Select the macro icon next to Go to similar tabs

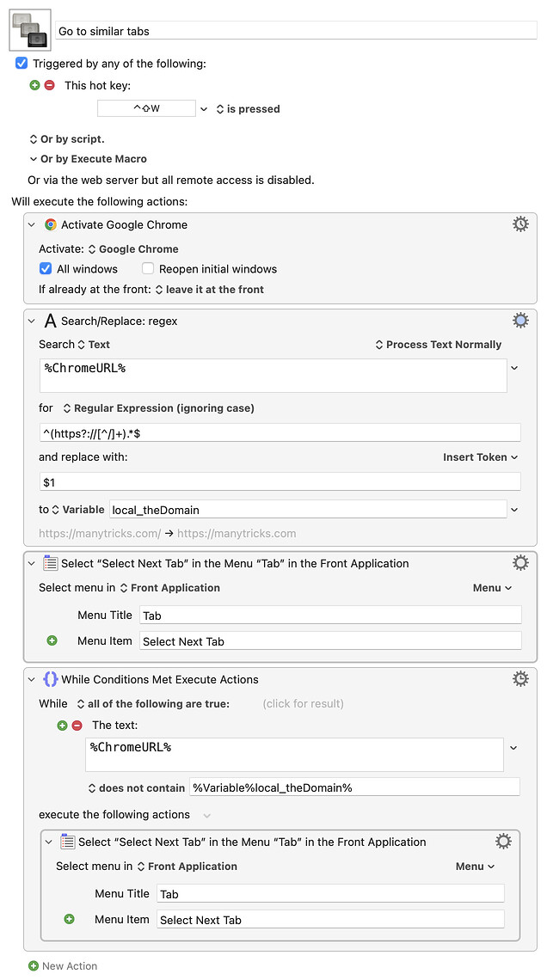(28, 28)
